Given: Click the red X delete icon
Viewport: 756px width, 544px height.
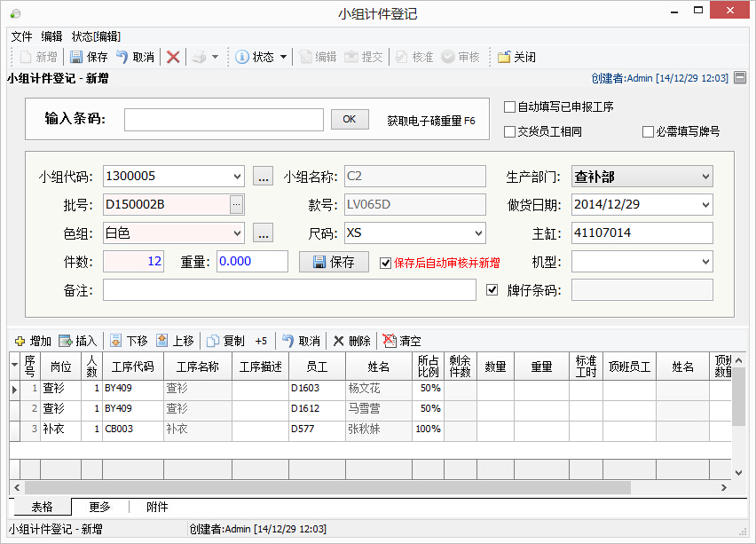Looking at the screenshot, I should click(x=173, y=57).
